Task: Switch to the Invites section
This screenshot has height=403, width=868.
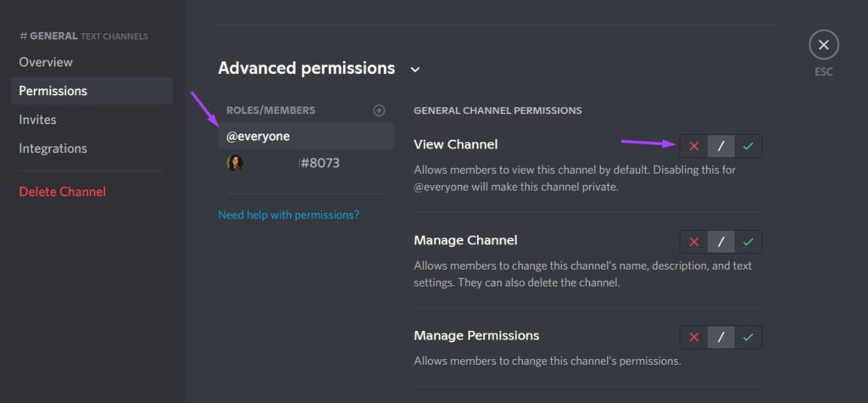Action: 38,120
